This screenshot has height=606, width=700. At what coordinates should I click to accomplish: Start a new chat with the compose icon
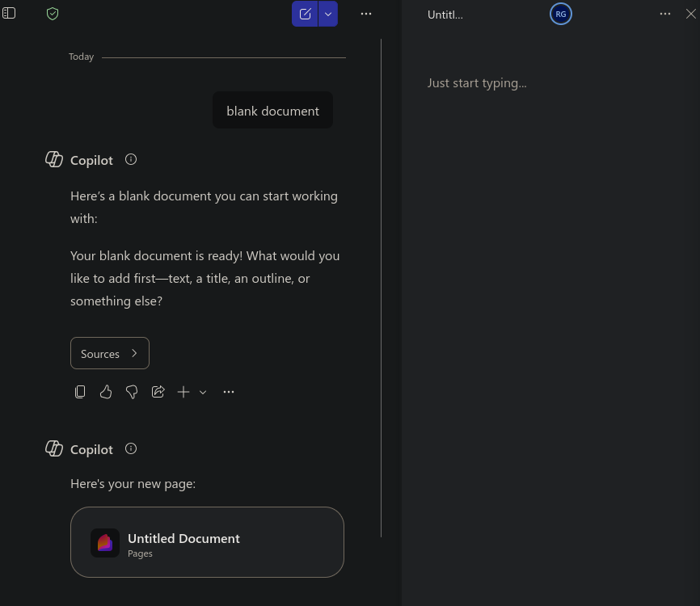point(305,14)
